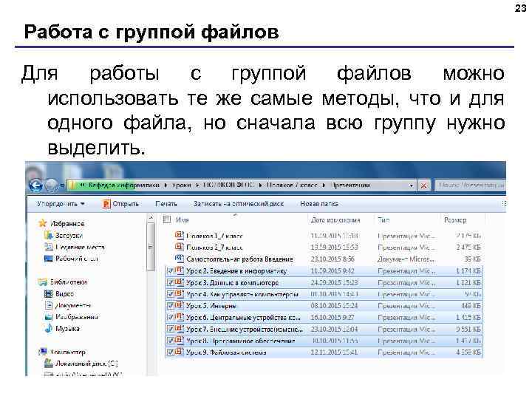Screen dimensions: 532x399
Task: Uncheck the checkbox for Урок 4. Как управлять компьютером
Action: [x=171, y=294]
